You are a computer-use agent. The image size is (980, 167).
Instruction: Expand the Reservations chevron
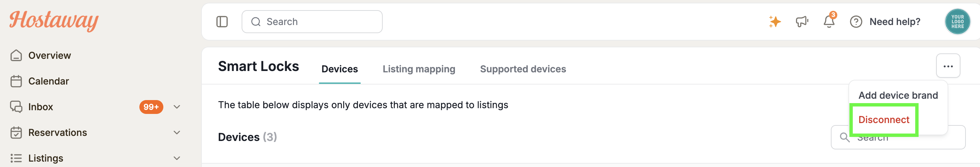[176, 132]
